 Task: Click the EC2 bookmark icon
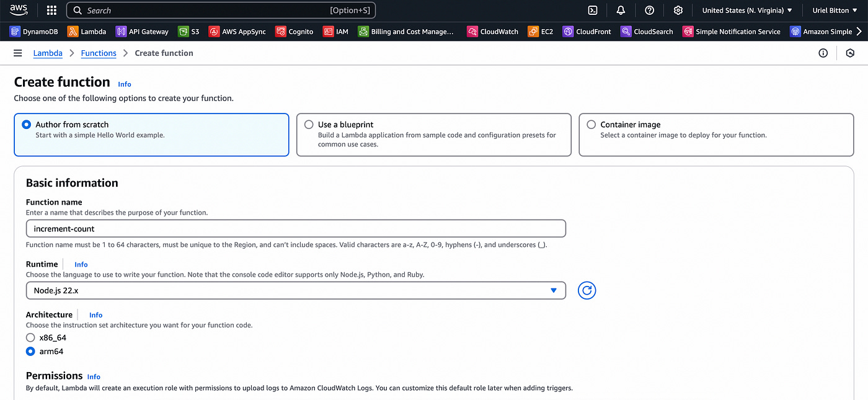coord(533,32)
